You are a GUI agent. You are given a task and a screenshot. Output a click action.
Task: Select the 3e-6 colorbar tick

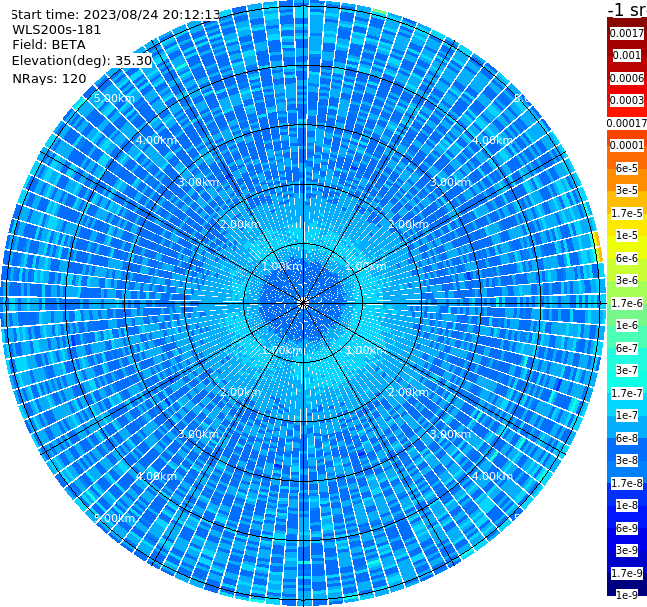(x=627, y=280)
